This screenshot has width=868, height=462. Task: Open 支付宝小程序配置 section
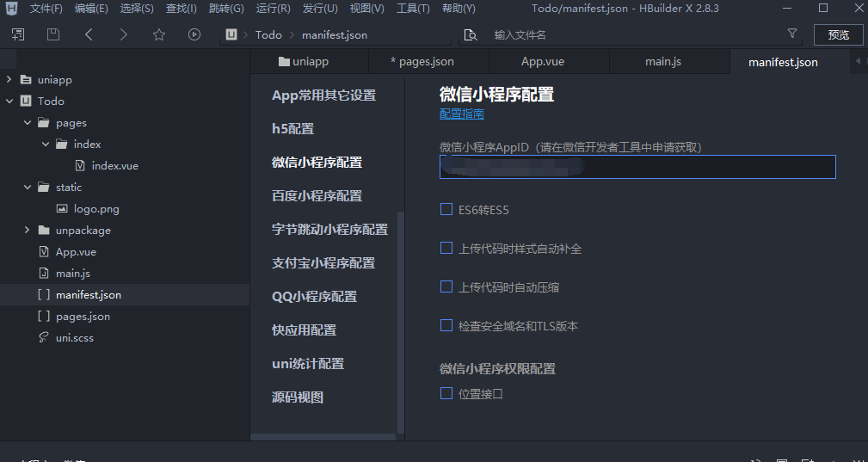coord(323,262)
